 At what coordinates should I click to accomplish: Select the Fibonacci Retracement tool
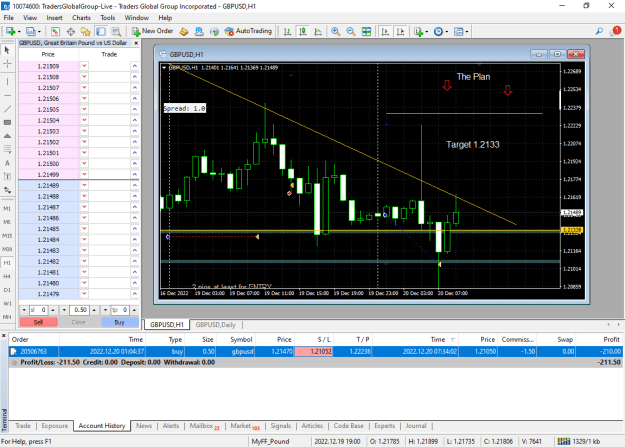(7, 150)
